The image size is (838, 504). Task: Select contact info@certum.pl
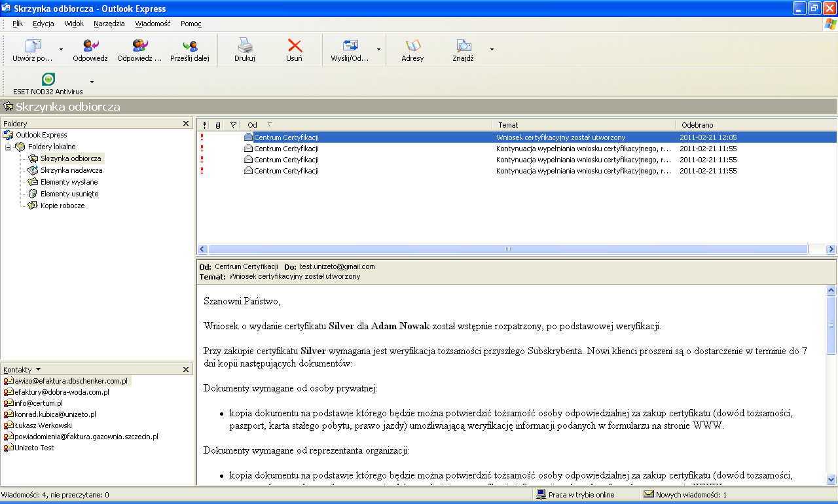click(39, 403)
